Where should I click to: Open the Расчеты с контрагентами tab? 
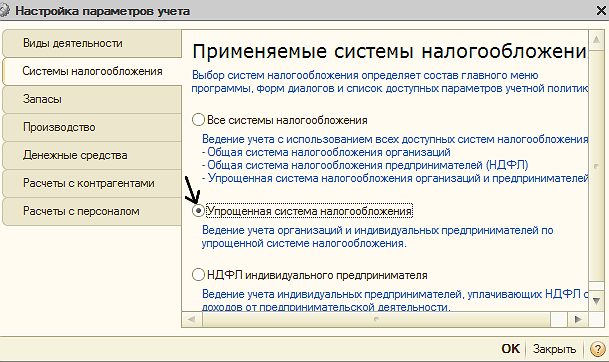tap(92, 183)
